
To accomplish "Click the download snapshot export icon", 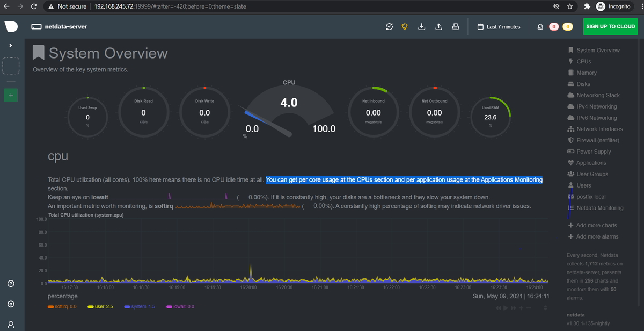I will click(x=422, y=26).
